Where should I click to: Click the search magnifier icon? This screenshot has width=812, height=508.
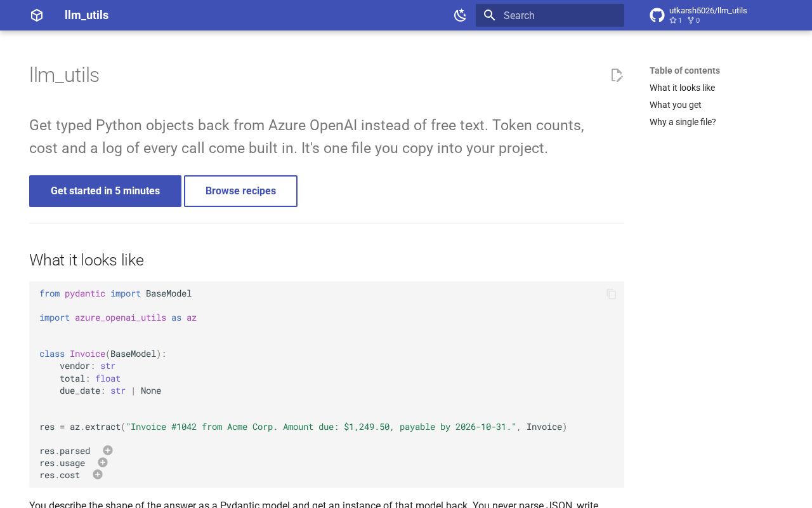coord(489,15)
